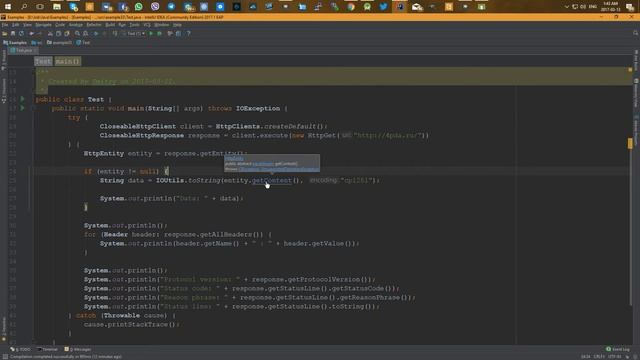Click the Cut scissors toolbar icon
Viewport: 640px width, 360px height.
(50, 33)
